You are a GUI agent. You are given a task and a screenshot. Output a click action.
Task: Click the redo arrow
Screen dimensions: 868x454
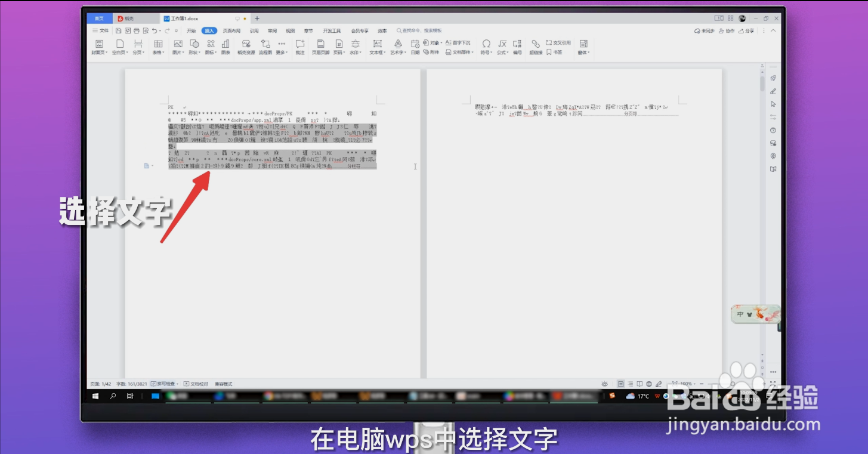coord(168,30)
